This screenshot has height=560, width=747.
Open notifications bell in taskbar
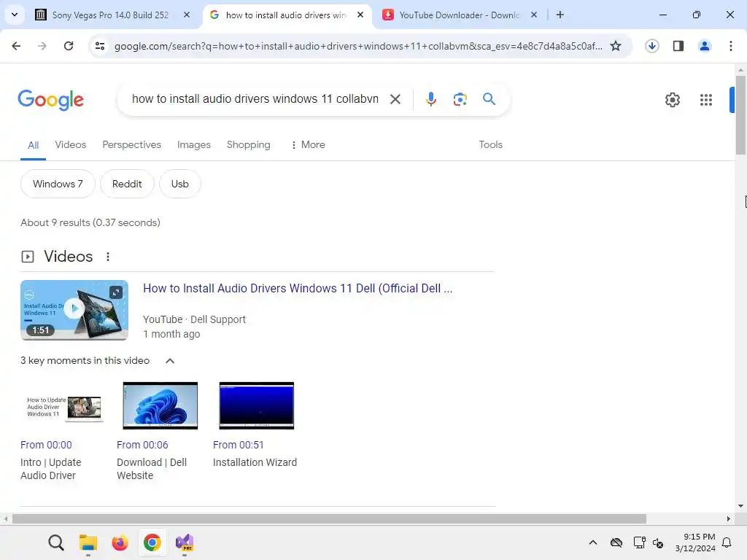pyautogui.click(x=727, y=542)
